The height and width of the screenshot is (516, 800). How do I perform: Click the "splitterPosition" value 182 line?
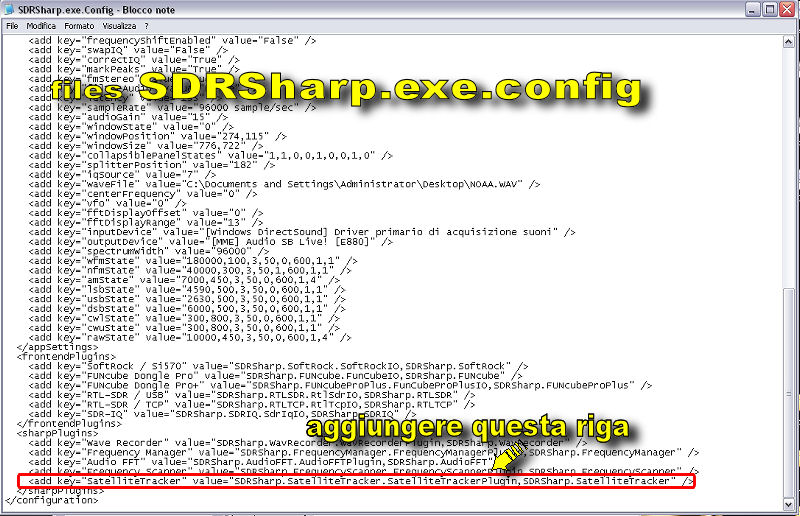click(152, 165)
